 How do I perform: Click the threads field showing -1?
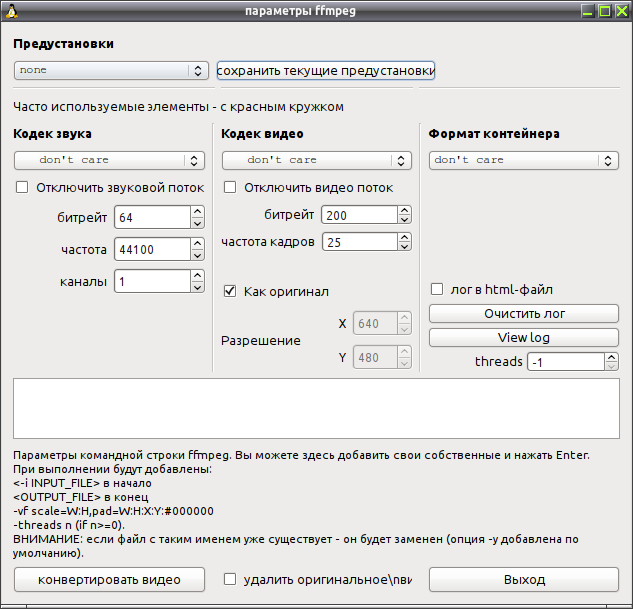(x=566, y=362)
